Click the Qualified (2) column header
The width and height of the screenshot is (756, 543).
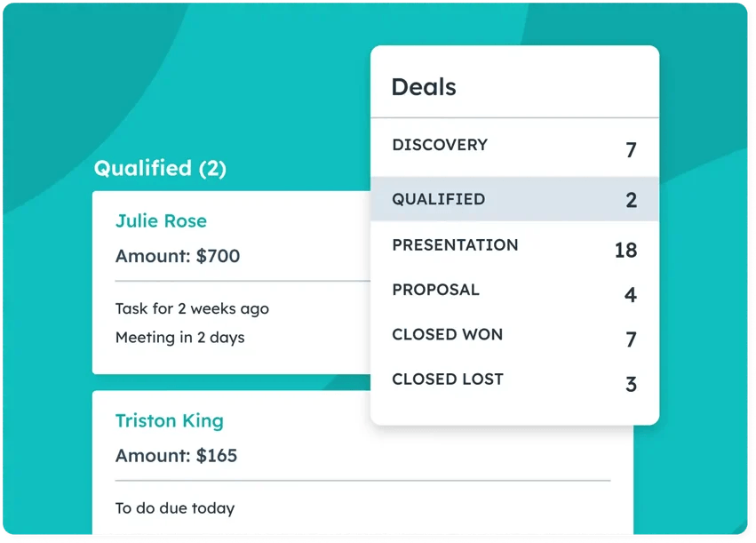pos(160,168)
